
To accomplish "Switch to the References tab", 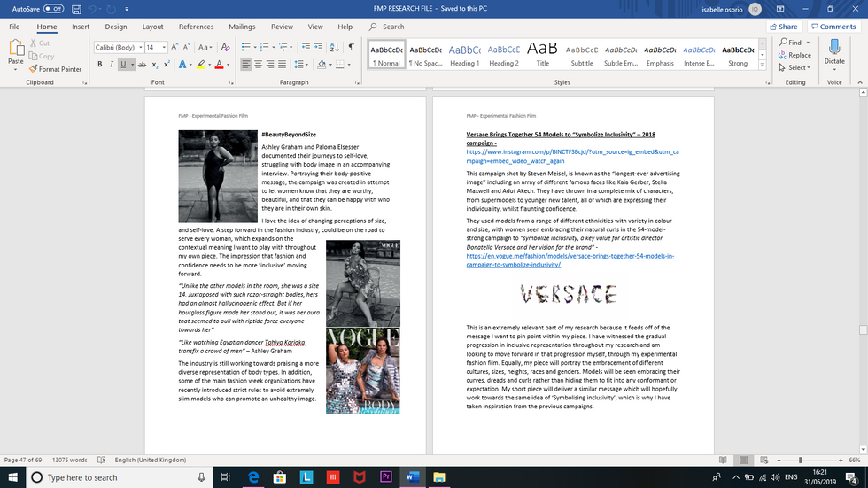I will 196,27.
